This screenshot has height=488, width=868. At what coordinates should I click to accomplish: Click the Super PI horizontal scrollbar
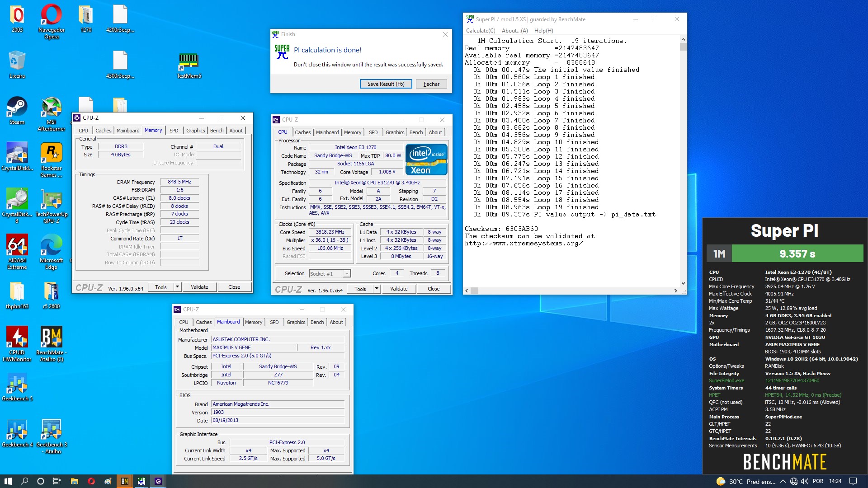coord(475,291)
